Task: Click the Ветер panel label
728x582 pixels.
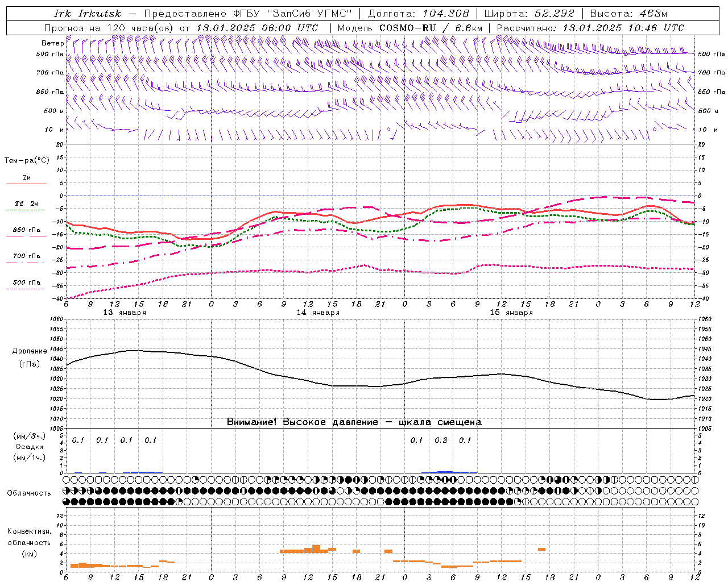Action: pos(52,43)
